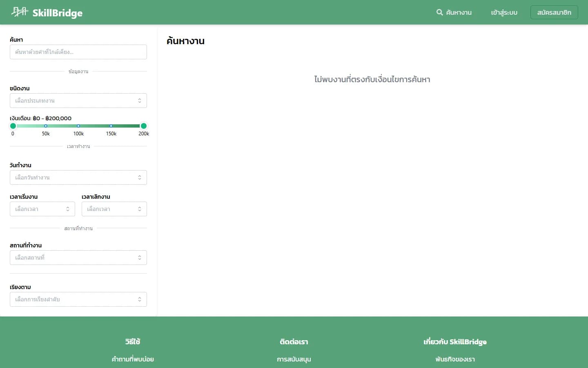Click the เงินเดือน ฿0 – ฿200,000 label

tap(40, 118)
